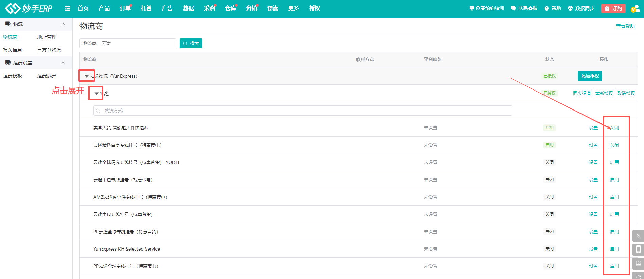Click the 同步渠道 link
Screen dimensions: 644x279
(x=582, y=94)
